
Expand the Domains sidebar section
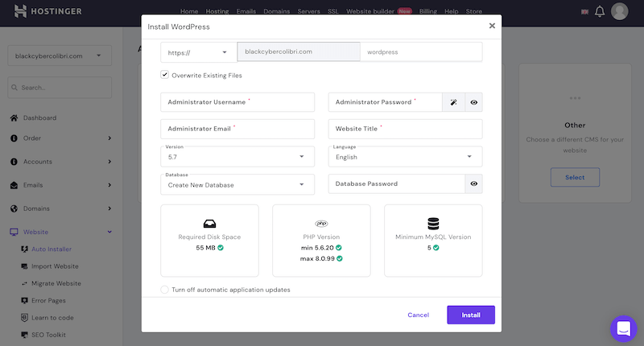tap(109, 208)
